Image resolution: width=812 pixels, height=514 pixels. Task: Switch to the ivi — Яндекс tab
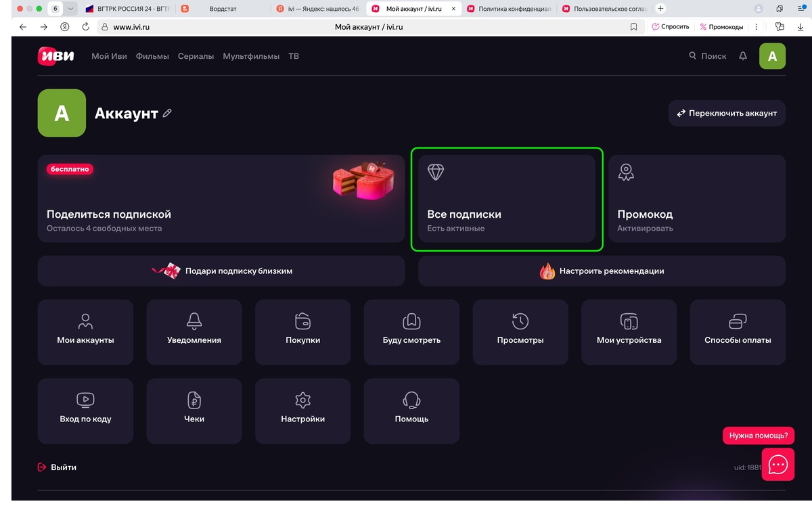[x=318, y=9]
